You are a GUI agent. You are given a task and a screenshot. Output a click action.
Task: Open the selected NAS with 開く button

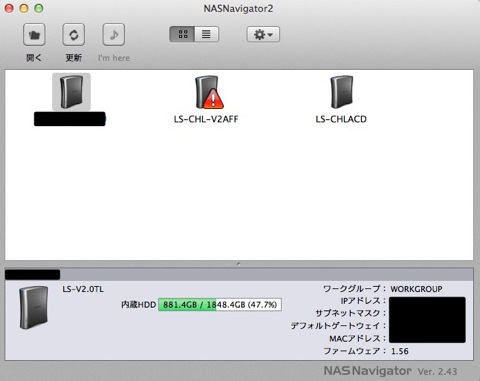pyautogui.click(x=34, y=34)
